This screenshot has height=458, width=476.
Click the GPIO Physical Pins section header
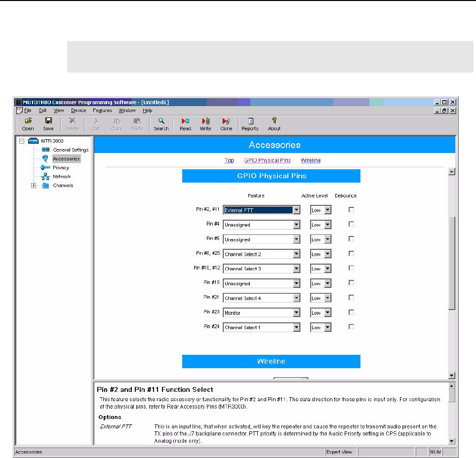point(272,176)
